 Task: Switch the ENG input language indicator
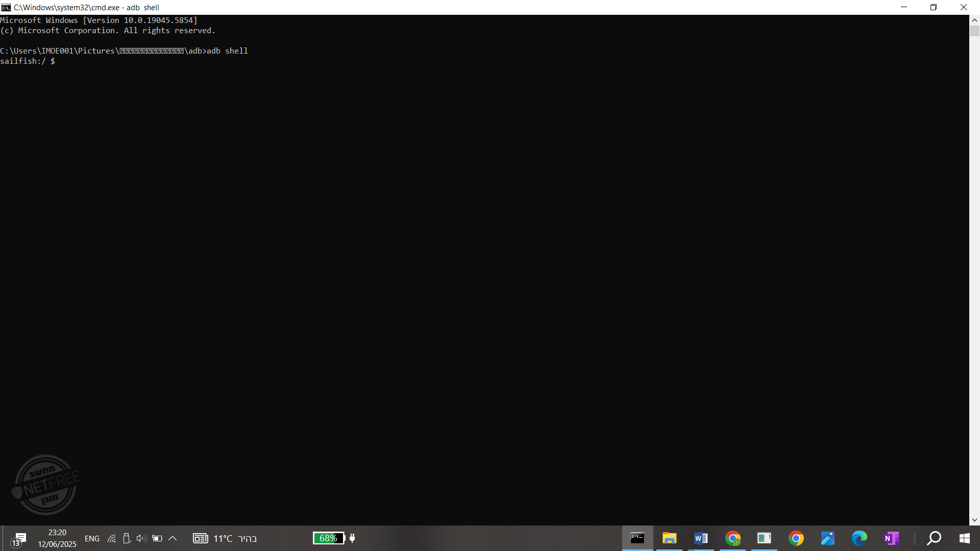click(92, 539)
